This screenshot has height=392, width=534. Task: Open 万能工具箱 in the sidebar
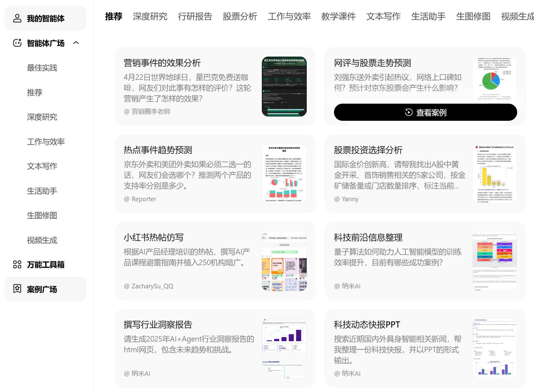45,264
